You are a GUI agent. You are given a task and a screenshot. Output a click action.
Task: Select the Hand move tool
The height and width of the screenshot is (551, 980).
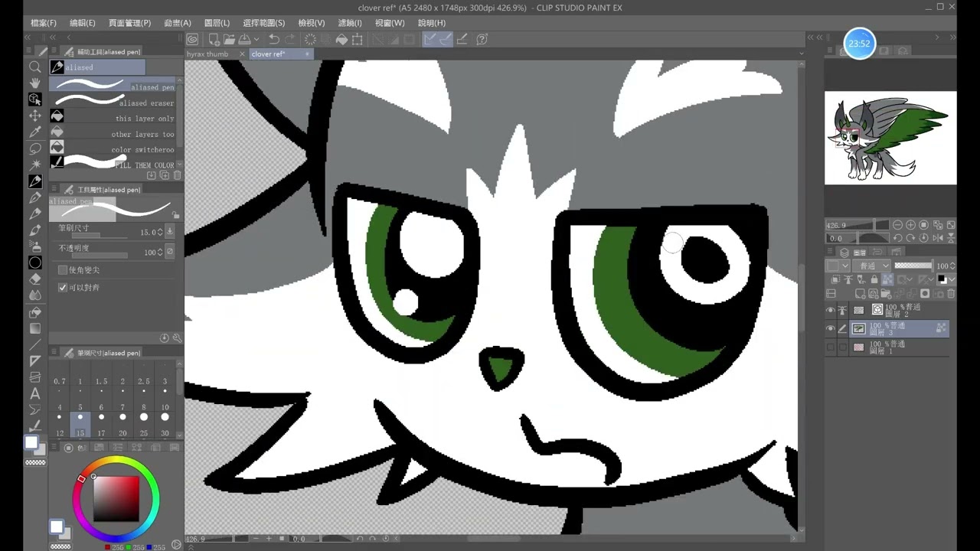(35, 83)
